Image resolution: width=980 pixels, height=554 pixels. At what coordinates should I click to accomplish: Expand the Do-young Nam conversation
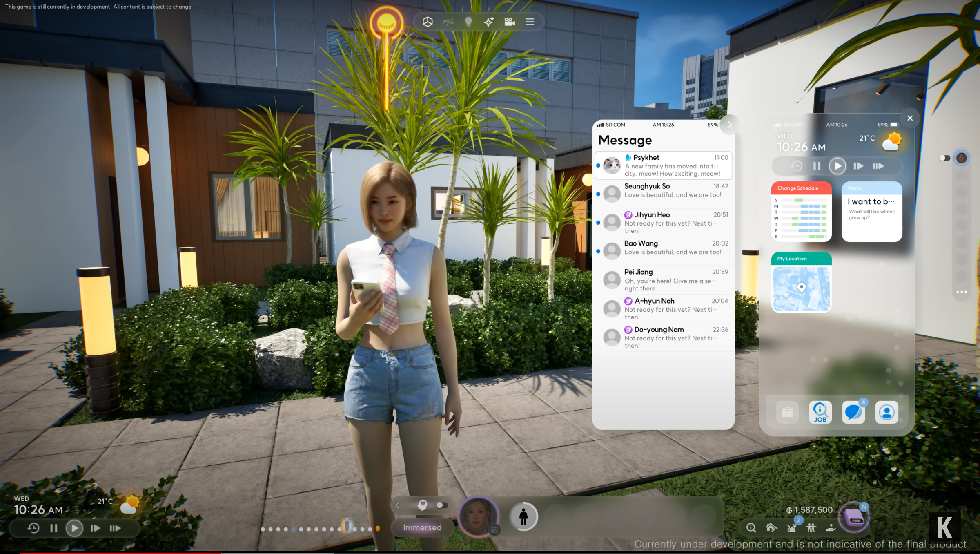pyautogui.click(x=663, y=337)
